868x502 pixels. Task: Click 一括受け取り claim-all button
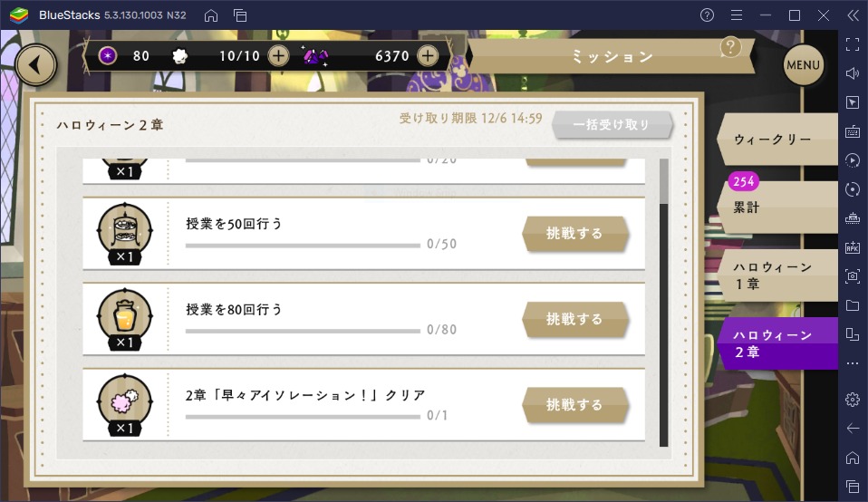[612, 124]
